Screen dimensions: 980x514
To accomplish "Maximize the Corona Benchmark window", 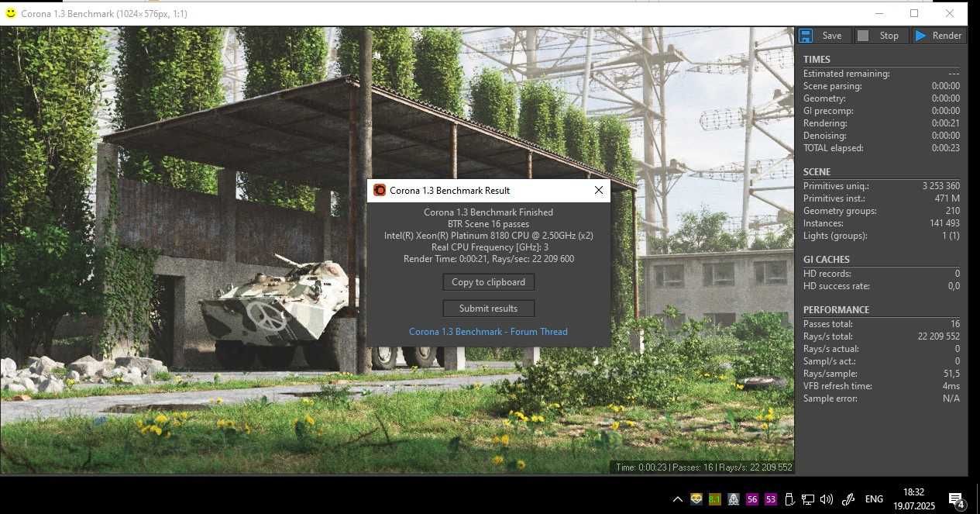I will (914, 13).
